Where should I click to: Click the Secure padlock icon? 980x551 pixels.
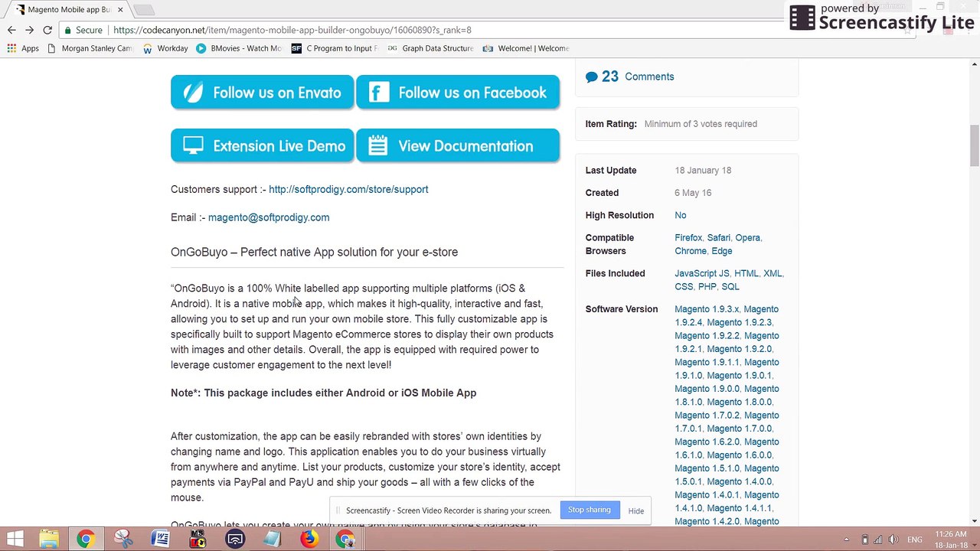68,30
